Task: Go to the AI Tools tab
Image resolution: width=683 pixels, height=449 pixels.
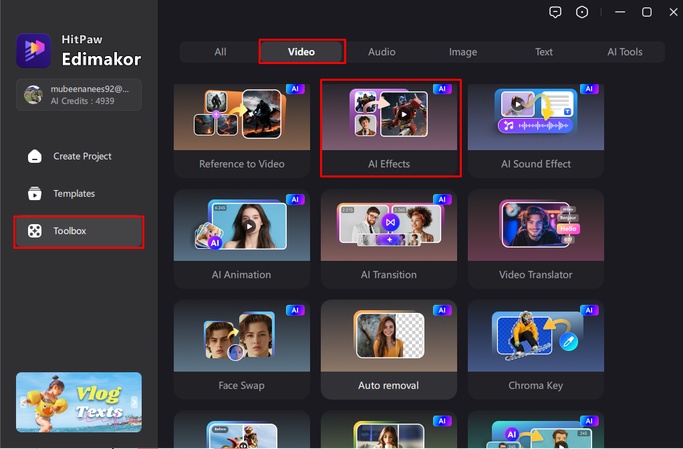Action: click(624, 52)
